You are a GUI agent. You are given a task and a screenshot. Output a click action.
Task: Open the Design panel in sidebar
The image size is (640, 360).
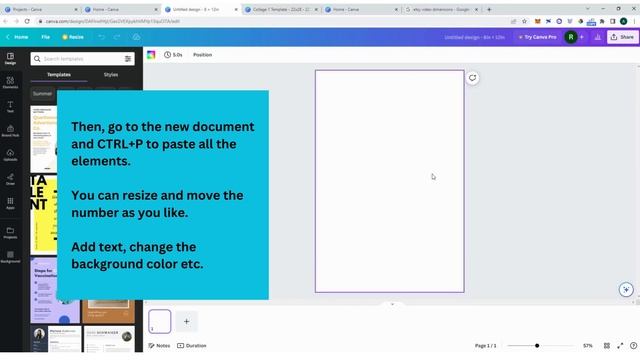(10, 58)
